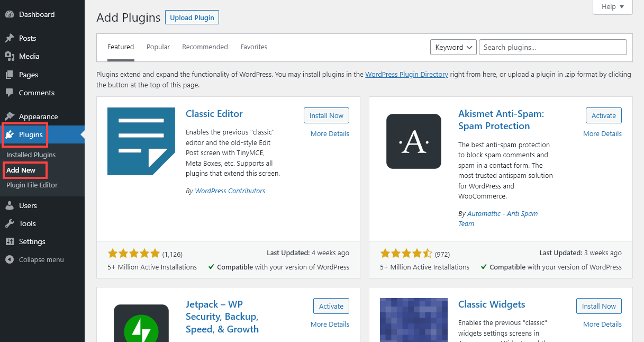Viewport: 644px width, 342px height.
Task: Open Tools from the sidebar
Action: point(25,223)
